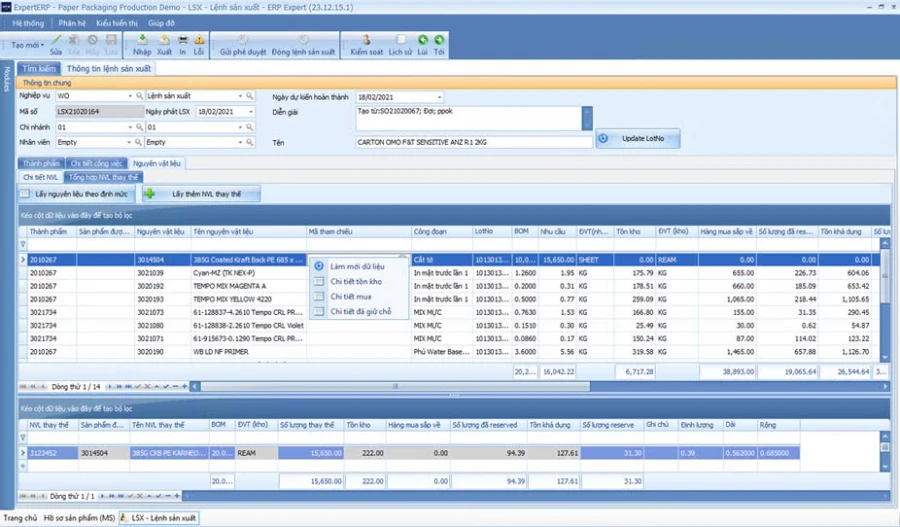Viewport: 900px width, 527px height.
Task: Click the Sửa (edit) pencil icon
Action: pyautogui.click(x=56, y=40)
